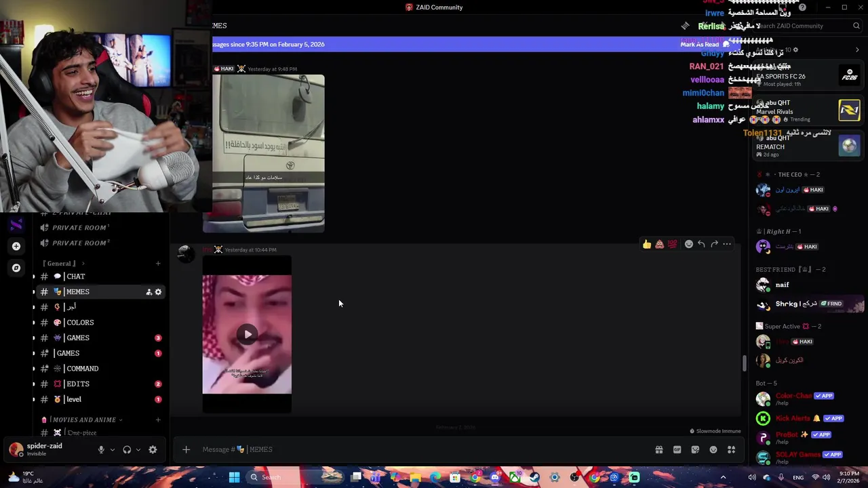Join PRIVATE ROOM 1 voice channel
This screenshot has width=868, height=488.
(100, 228)
